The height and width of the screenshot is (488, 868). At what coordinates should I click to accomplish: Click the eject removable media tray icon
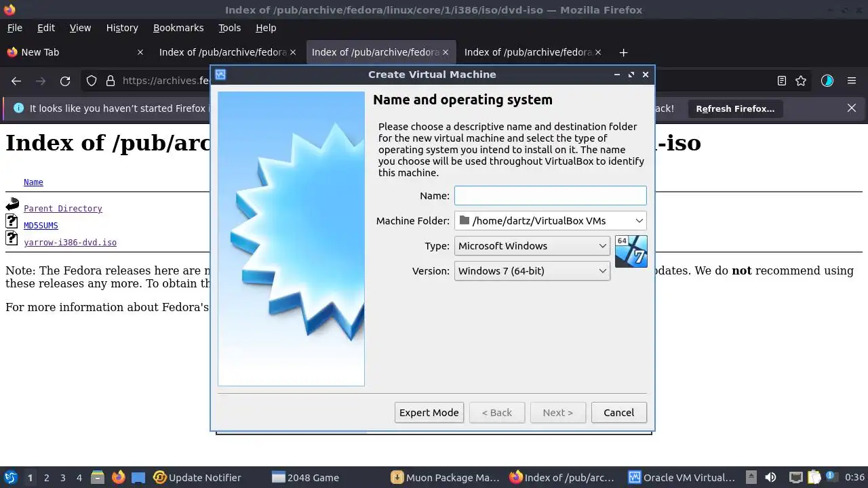pos(751,478)
